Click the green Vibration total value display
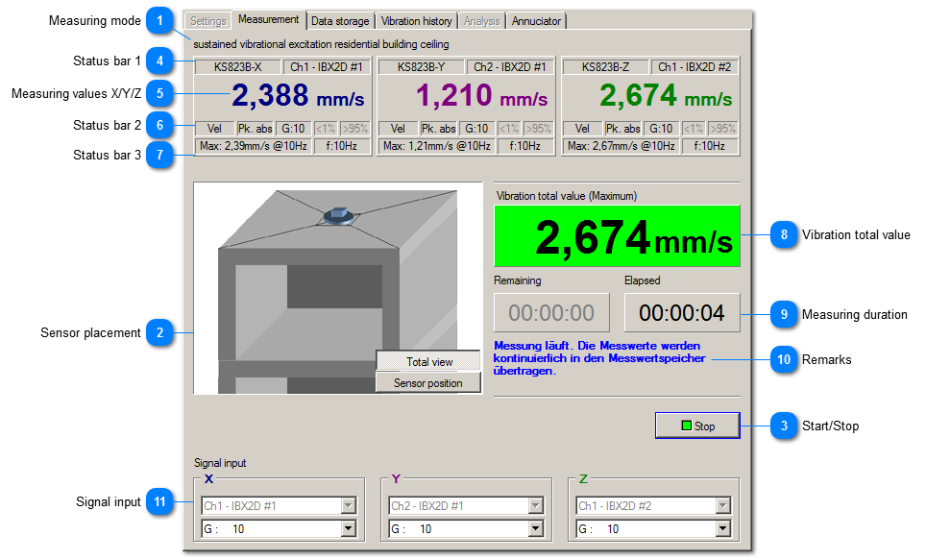The image size is (926, 560). point(617,235)
